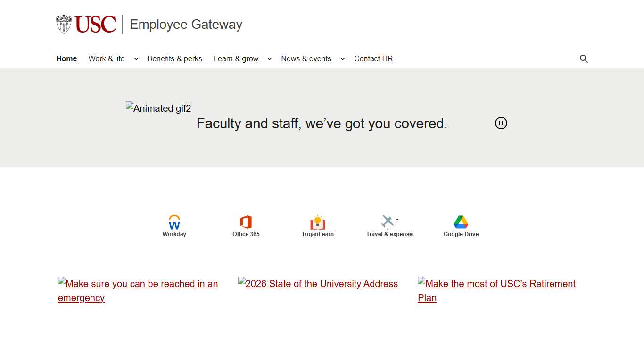Expand the Work & life dropdown menu

(x=136, y=58)
